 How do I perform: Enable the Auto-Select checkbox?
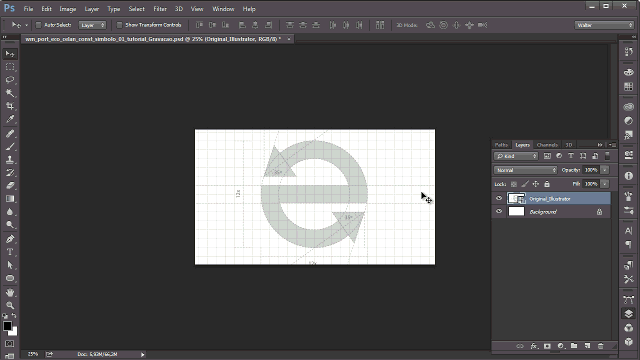(x=38, y=25)
